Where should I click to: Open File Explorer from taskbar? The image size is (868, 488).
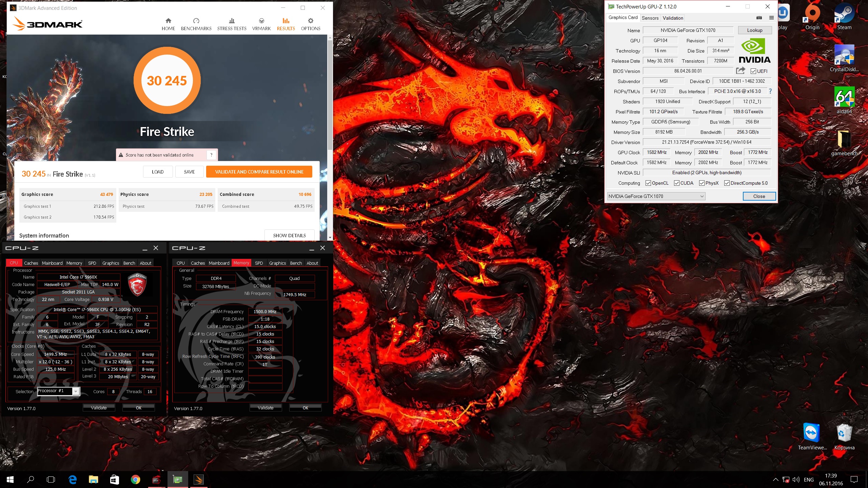click(93, 480)
